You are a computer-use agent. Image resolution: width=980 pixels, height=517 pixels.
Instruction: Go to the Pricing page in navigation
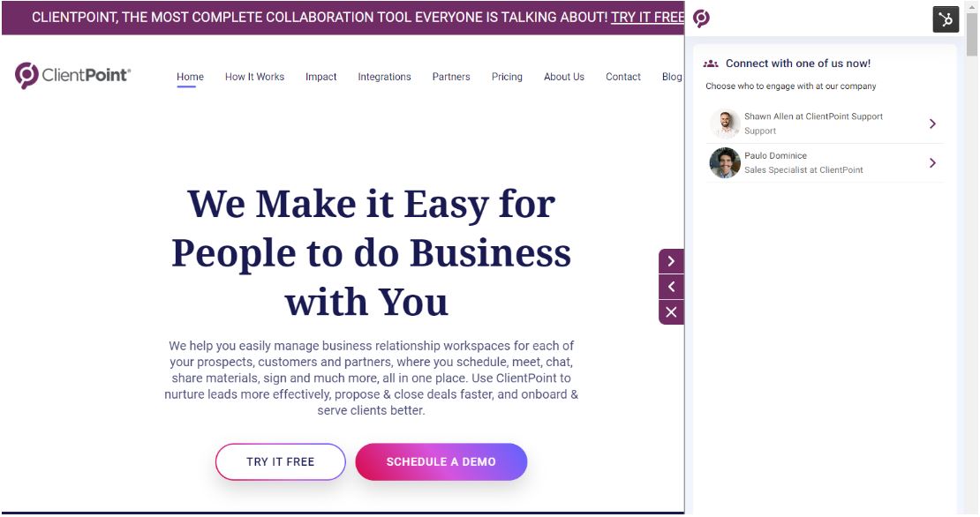(x=507, y=77)
